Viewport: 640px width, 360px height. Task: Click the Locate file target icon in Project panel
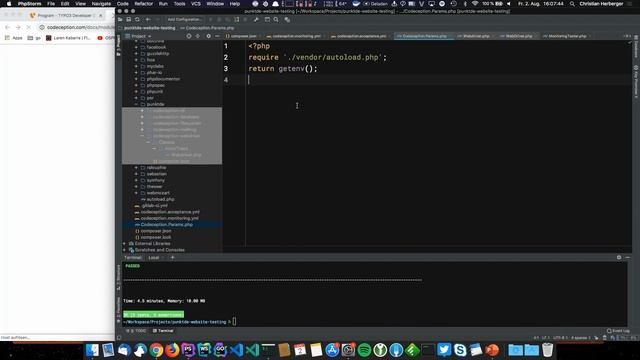(x=189, y=36)
